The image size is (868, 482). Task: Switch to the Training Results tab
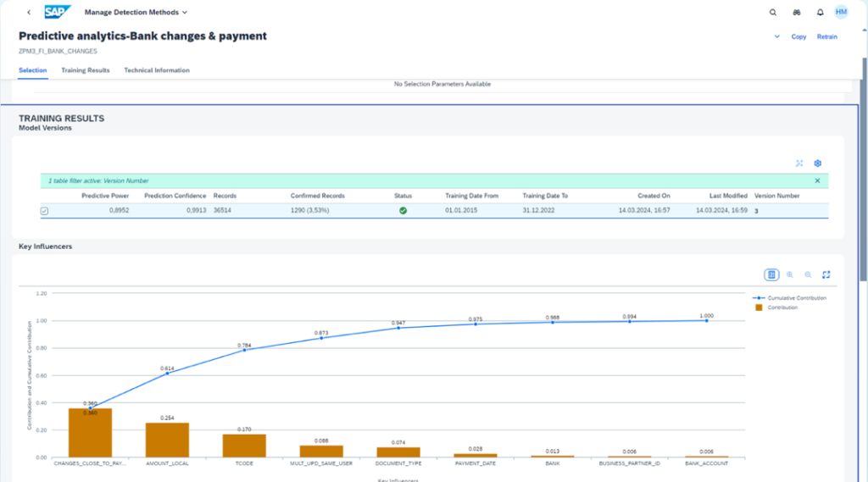click(x=86, y=70)
